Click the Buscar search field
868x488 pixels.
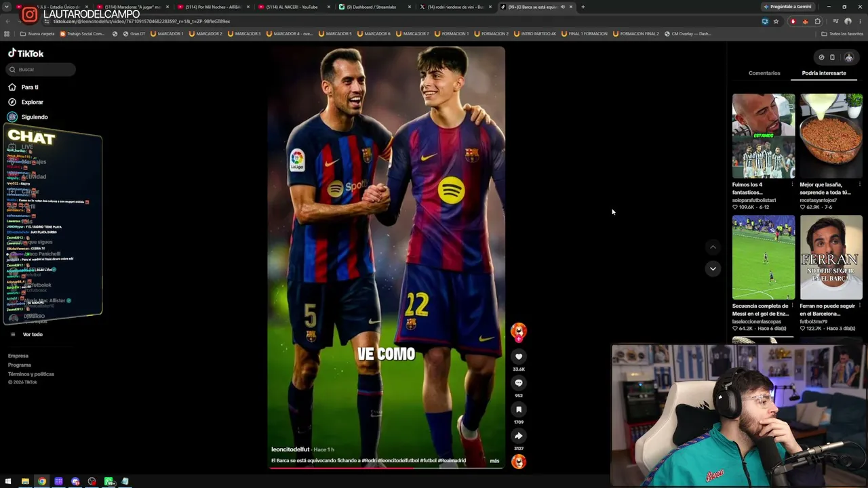[x=41, y=69]
